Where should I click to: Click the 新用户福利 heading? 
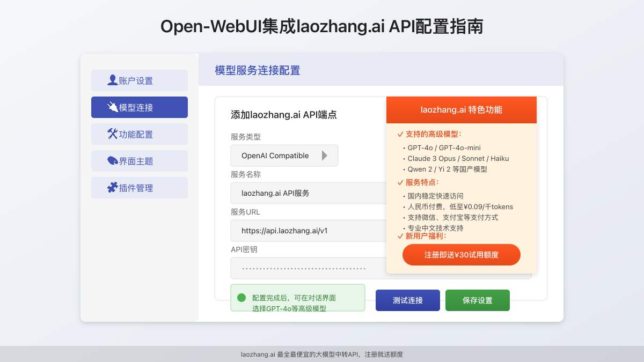pyautogui.click(x=426, y=236)
